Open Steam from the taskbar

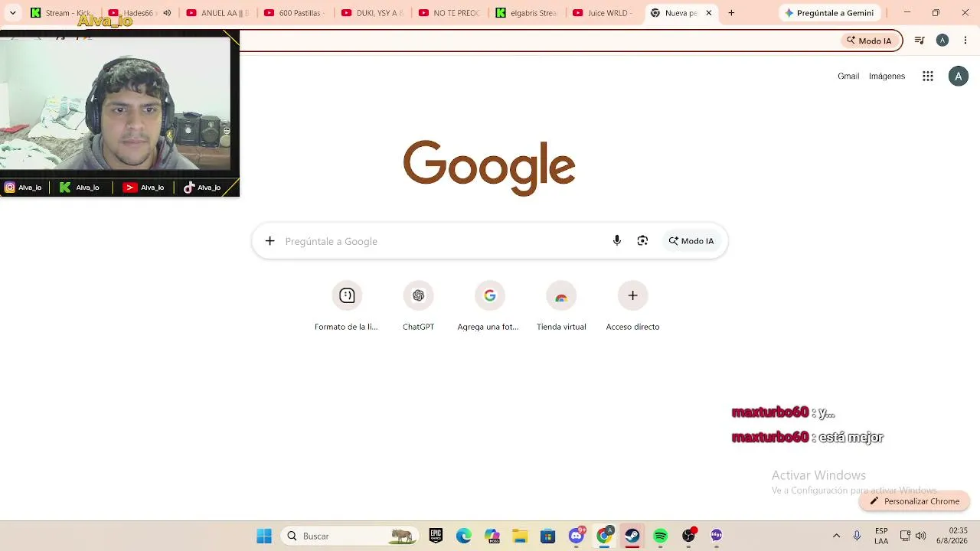point(632,536)
